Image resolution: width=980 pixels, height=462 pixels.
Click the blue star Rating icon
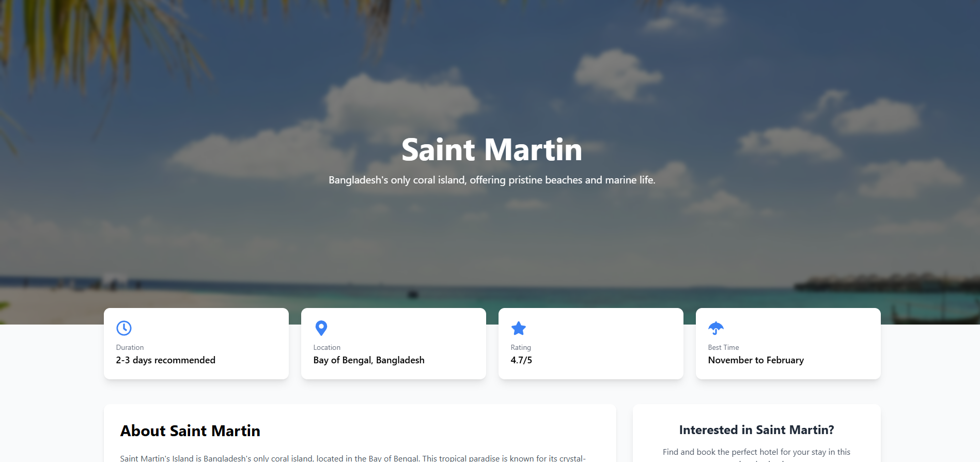pyautogui.click(x=519, y=328)
